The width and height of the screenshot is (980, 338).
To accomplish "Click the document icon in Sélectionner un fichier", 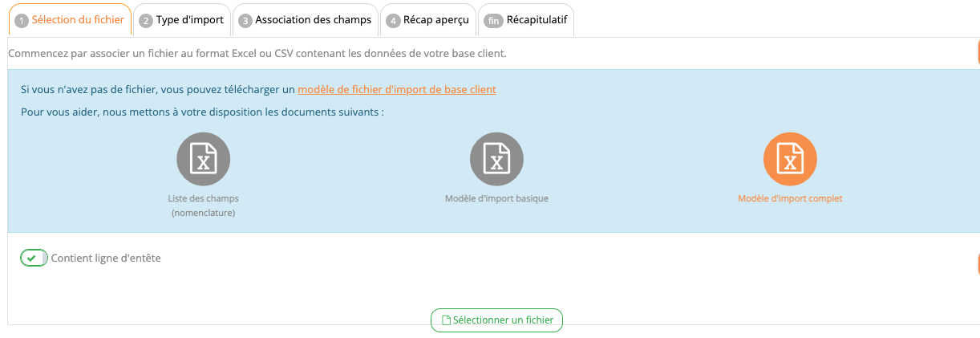I will coord(447,320).
